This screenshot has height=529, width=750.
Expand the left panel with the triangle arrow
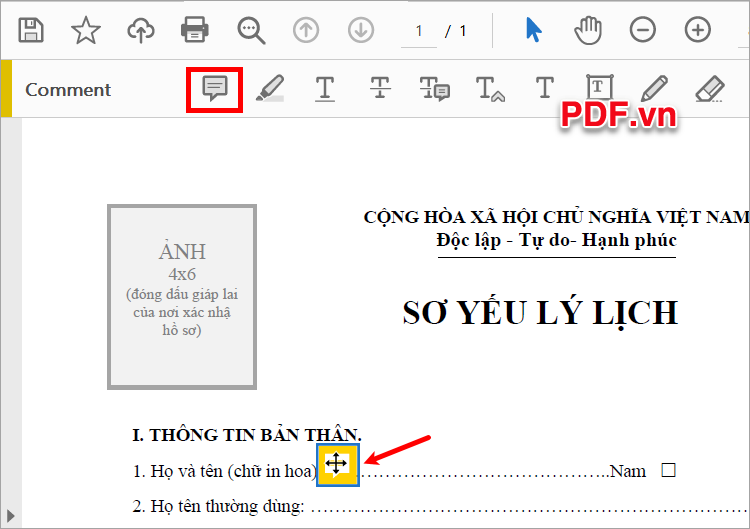(11, 516)
